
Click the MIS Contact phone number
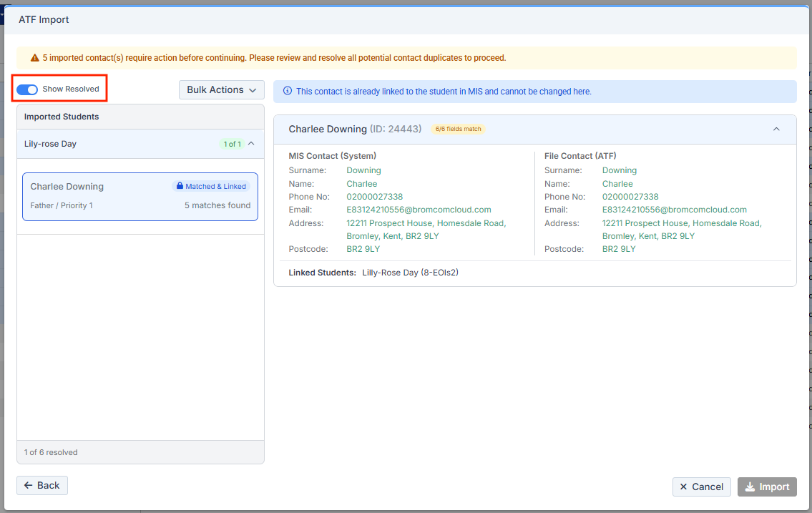point(374,197)
